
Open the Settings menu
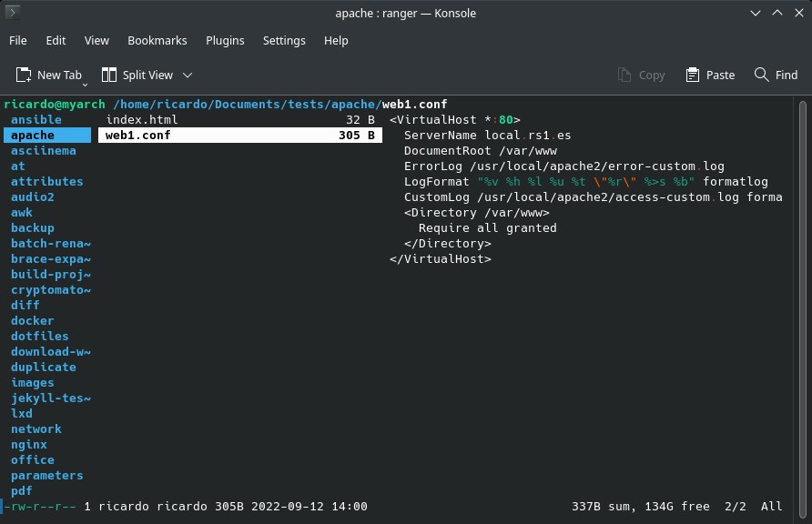(284, 40)
